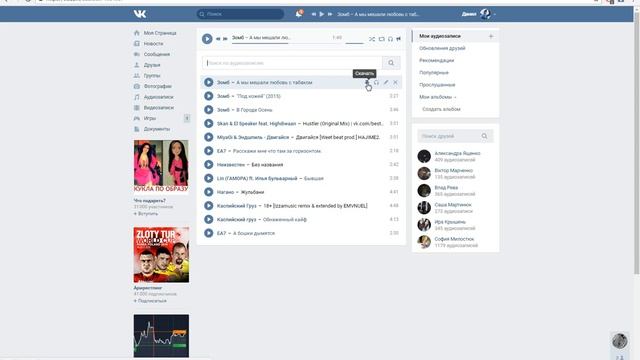640x360 pixels.
Task: Play Каспийский Груз – 18+ remix track
Action: click(209, 206)
